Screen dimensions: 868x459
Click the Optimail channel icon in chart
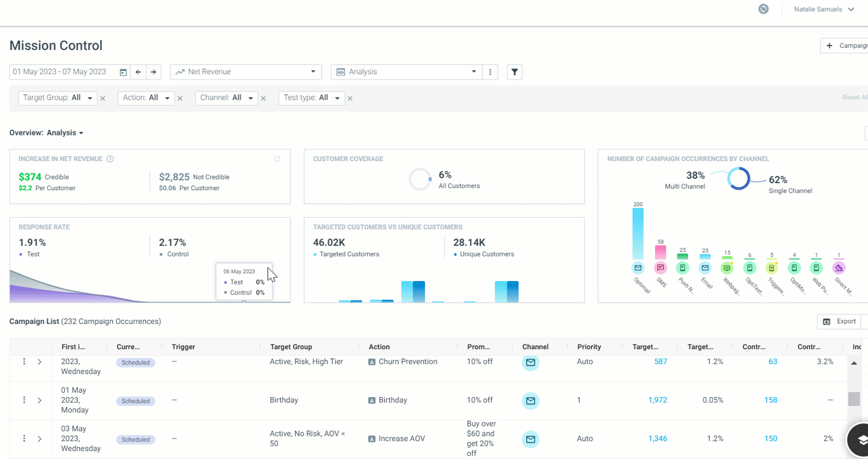click(638, 268)
